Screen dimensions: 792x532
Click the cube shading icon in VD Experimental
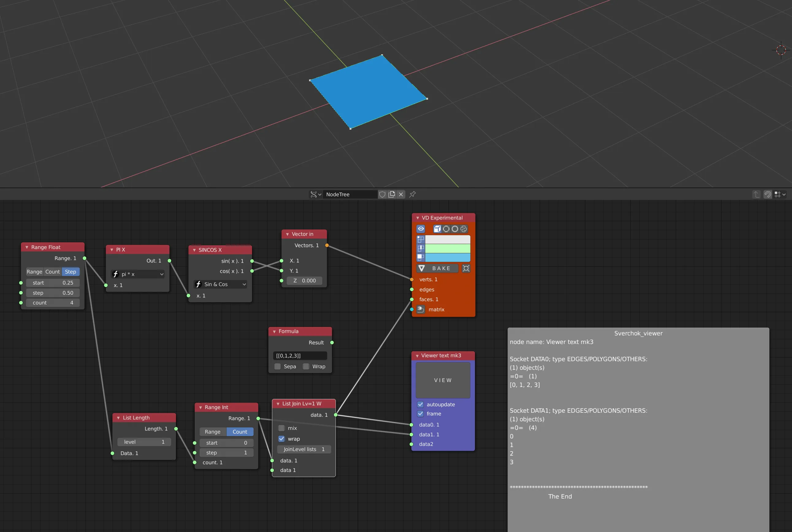(x=437, y=229)
